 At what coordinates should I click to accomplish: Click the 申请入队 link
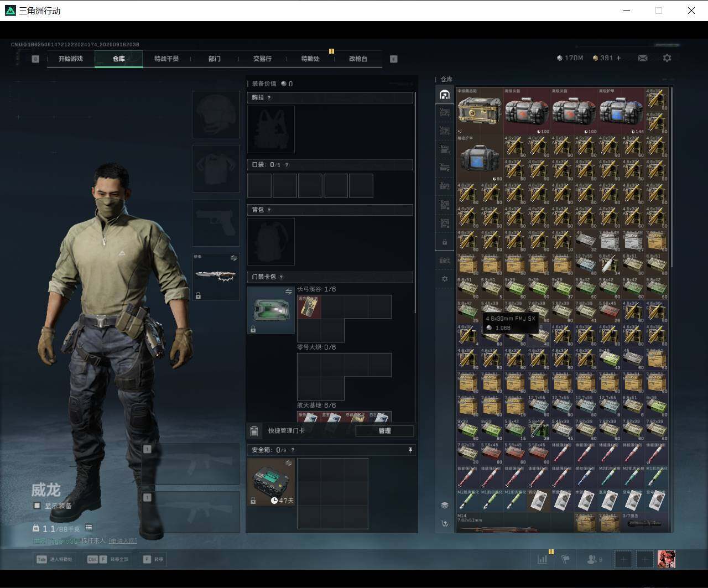click(122, 541)
